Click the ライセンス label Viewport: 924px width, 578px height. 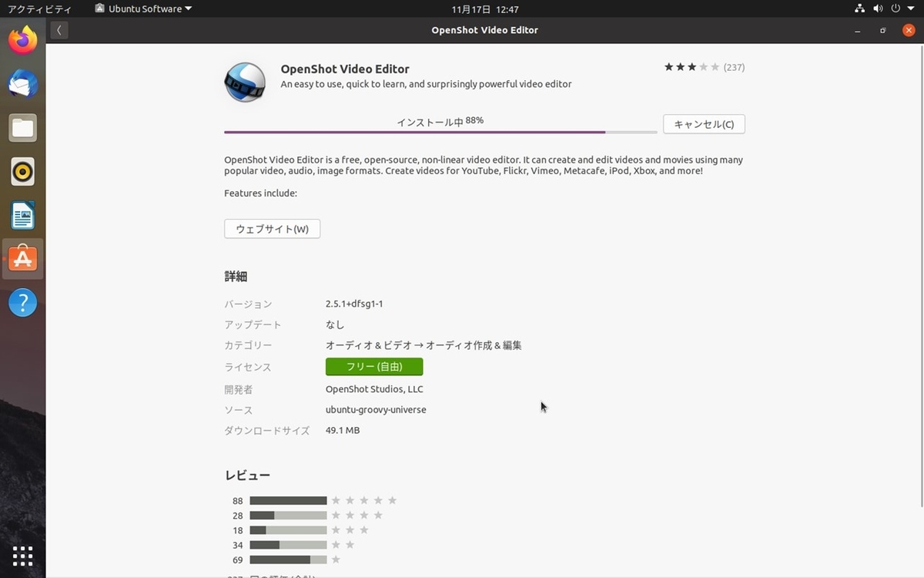pyautogui.click(x=248, y=367)
